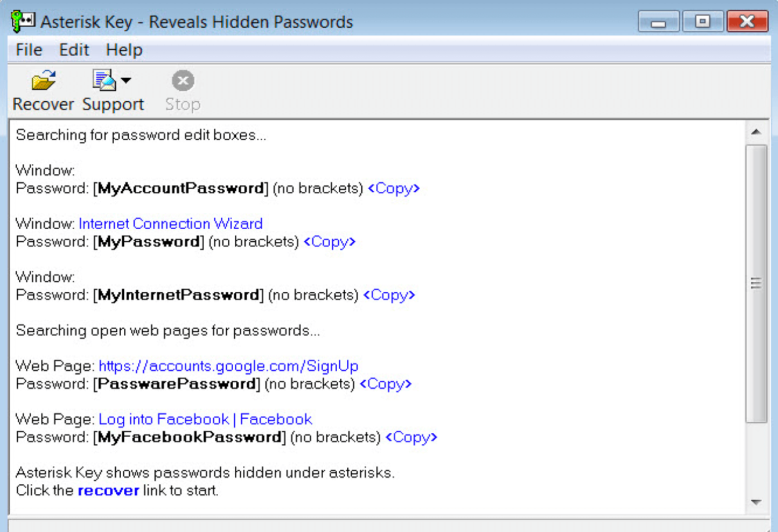This screenshot has height=532, width=778.
Task: Copy the MyAccountPassword password
Action: click(x=394, y=188)
